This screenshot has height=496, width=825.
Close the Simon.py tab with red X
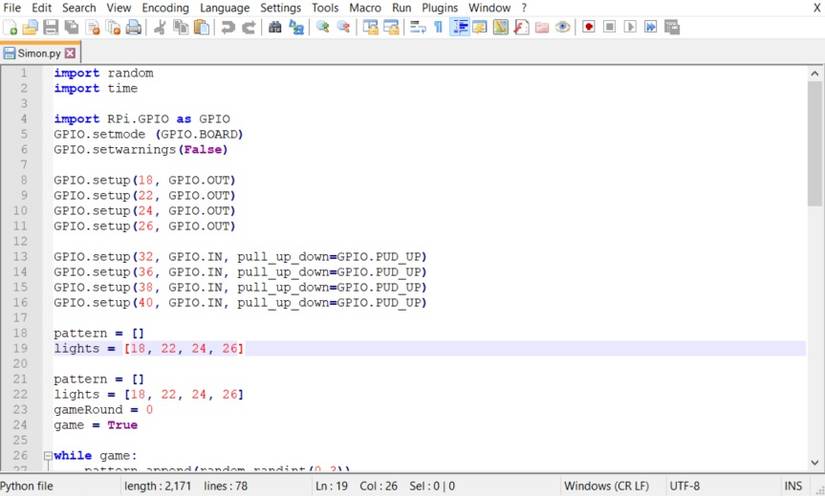point(70,53)
